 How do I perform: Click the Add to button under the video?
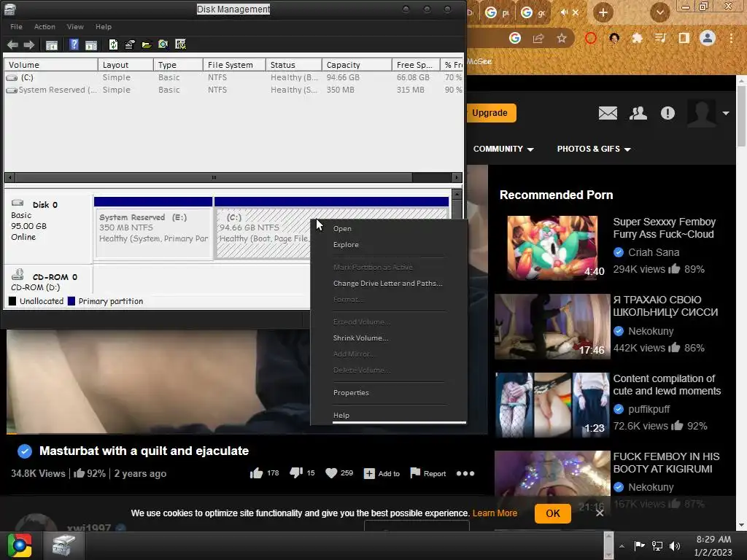tap(381, 473)
